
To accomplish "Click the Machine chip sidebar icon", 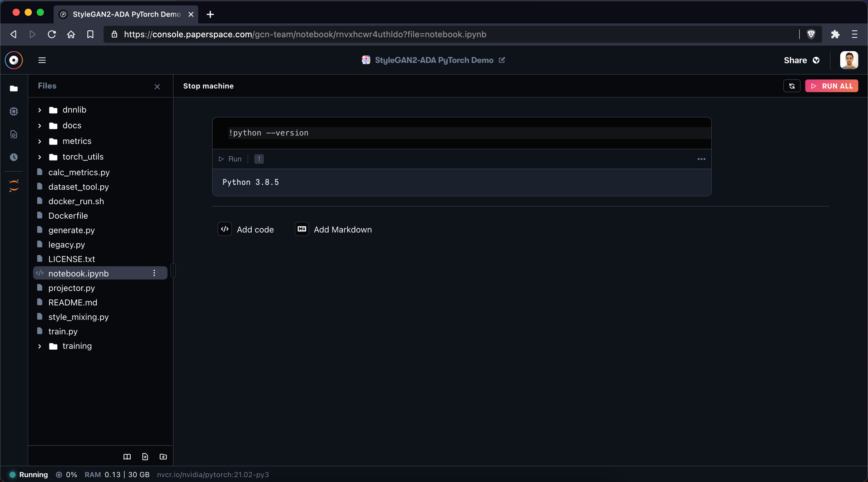I will click(14, 111).
